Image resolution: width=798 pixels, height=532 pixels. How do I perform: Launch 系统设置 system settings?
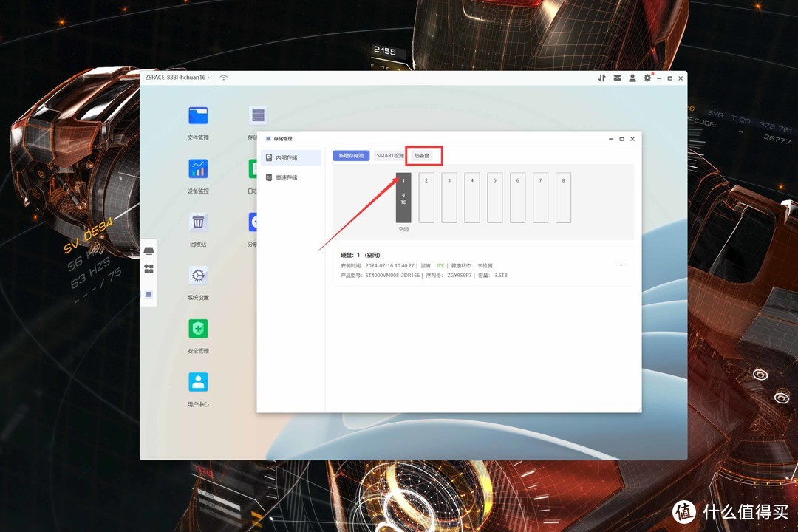point(198,276)
